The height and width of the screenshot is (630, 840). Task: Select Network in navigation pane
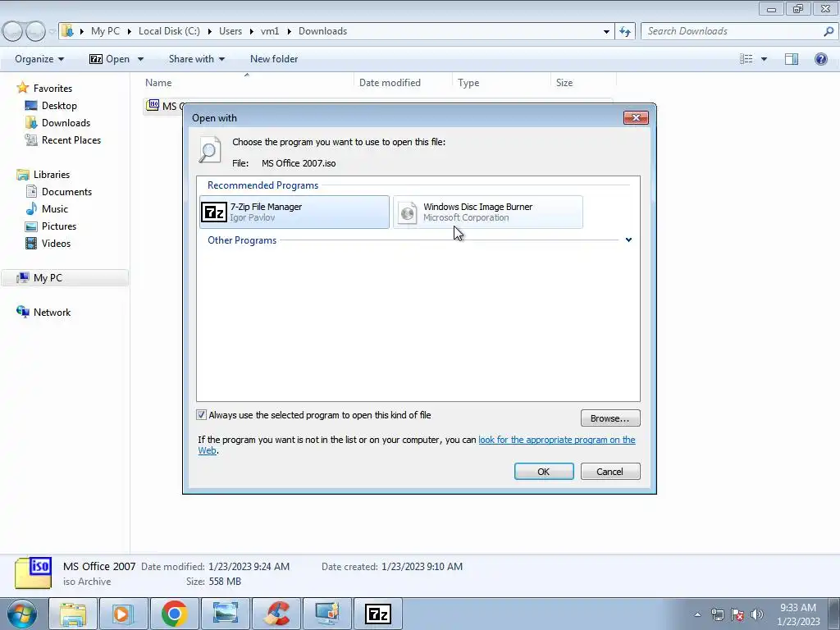[x=52, y=313]
